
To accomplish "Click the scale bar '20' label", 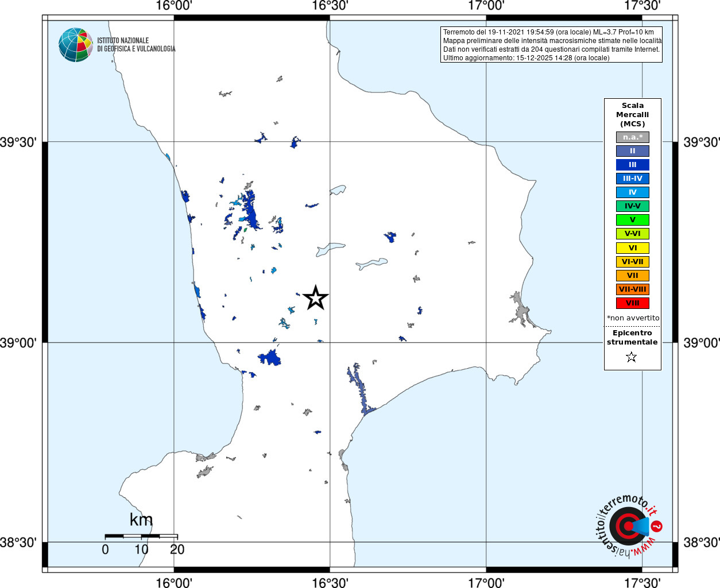I will click(x=177, y=550).
